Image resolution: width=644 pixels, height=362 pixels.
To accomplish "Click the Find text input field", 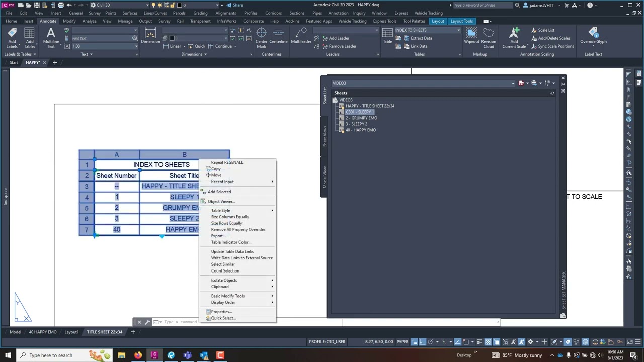I will pyautogui.click(x=101, y=38).
